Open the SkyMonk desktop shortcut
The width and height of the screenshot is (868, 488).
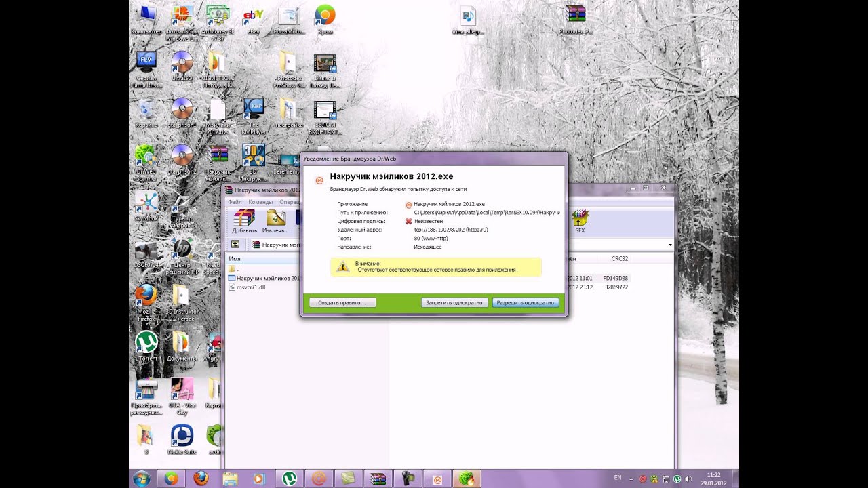[146, 207]
